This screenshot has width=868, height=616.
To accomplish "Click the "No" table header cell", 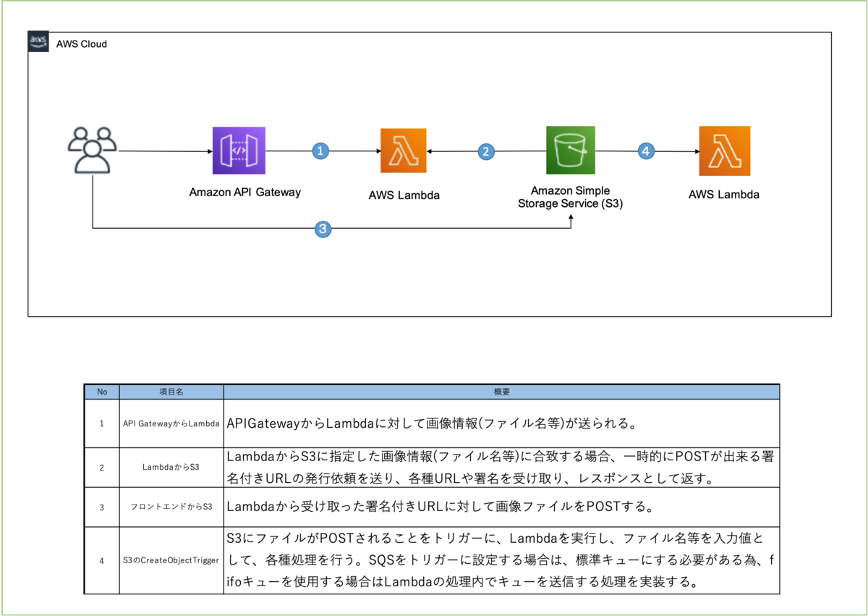I will coord(102,392).
